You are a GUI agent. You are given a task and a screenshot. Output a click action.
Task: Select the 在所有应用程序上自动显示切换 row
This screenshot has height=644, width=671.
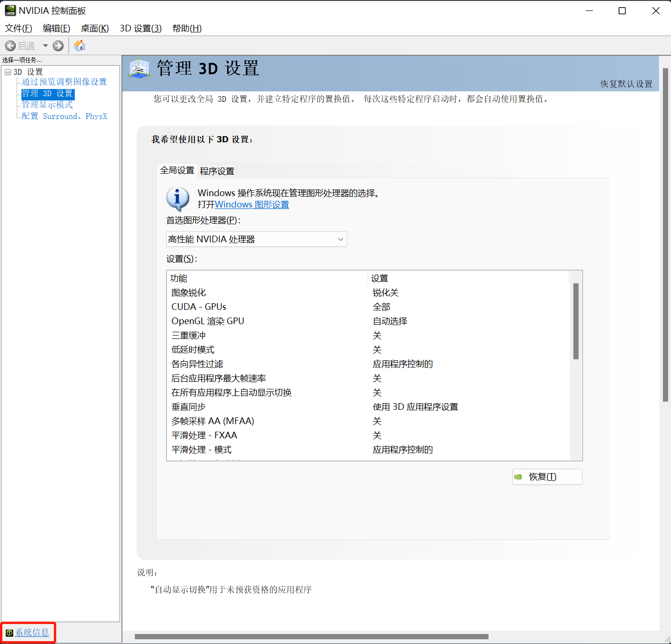pyautogui.click(x=368, y=393)
